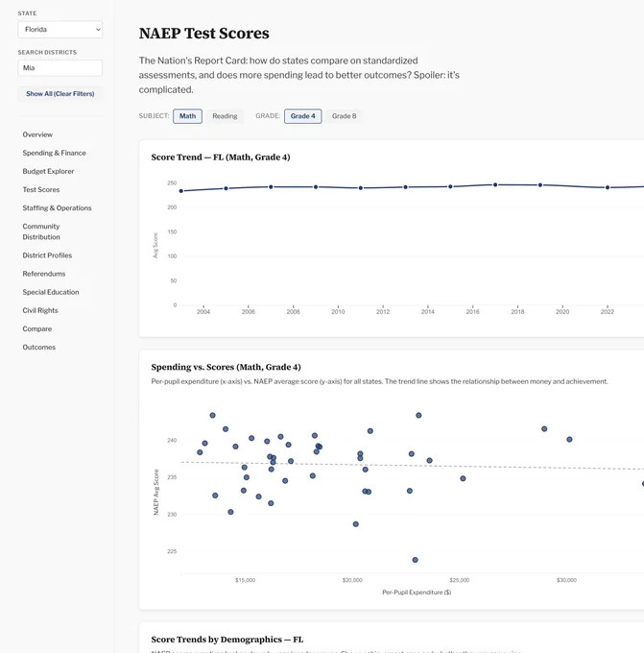Open the State dropdown showing Florida
Image resolution: width=644 pixels, height=653 pixels.
(60, 30)
